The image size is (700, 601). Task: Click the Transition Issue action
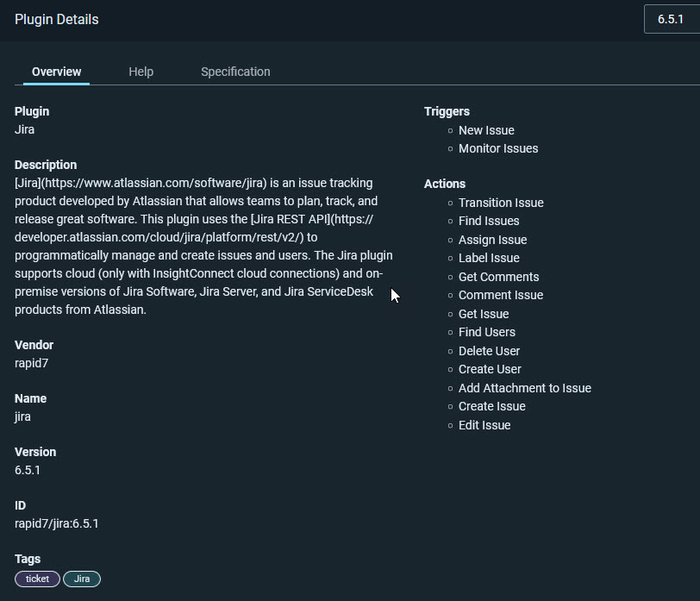pos(501,203)
